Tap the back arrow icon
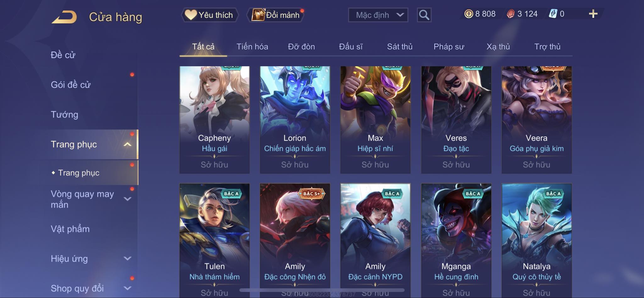Image resolution: width=644 pixels, height=298 pixels. [x=64, y=17]
